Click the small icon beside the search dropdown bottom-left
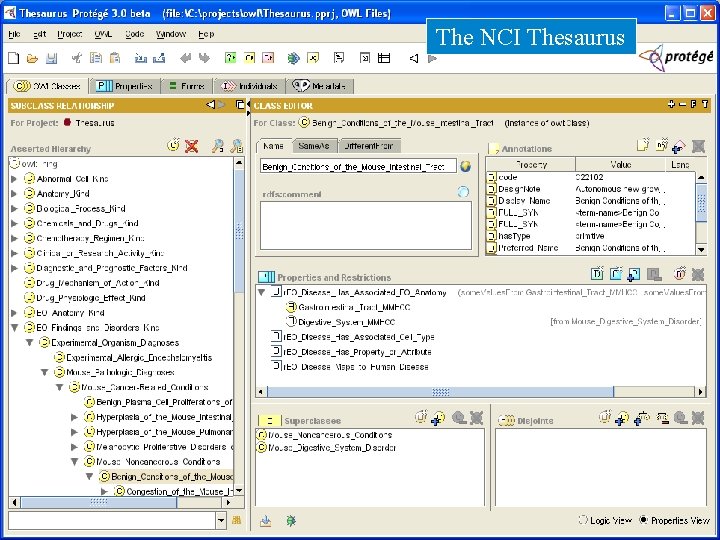 tap(236, 520)
